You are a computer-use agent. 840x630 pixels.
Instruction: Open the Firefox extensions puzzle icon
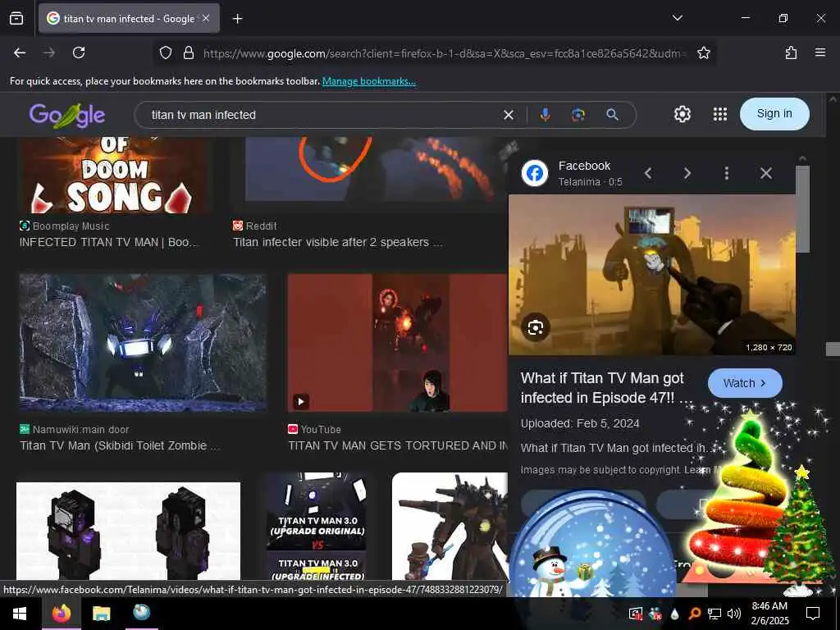pos(791,52)
